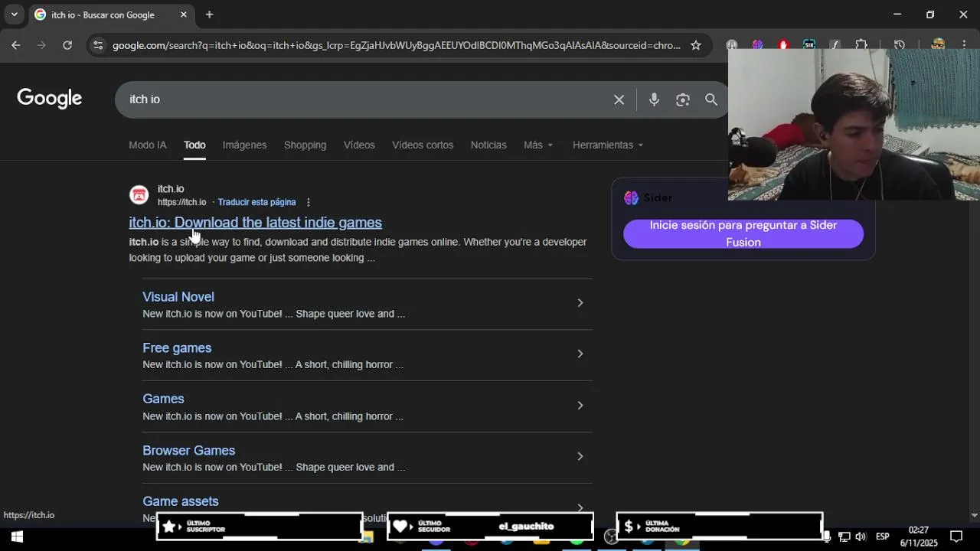Bookmark this page with the star icon
Viewport: 980px width, 551px height.
[695, 45]
